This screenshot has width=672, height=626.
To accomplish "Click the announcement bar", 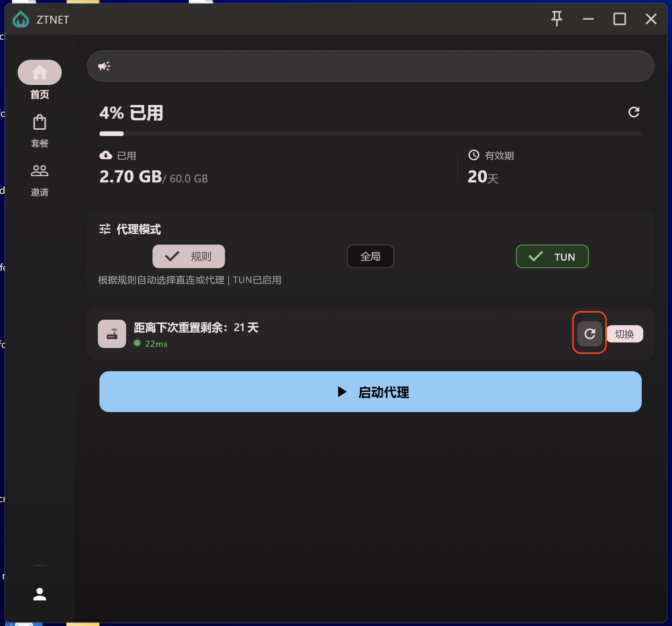I will pos(370,66).
